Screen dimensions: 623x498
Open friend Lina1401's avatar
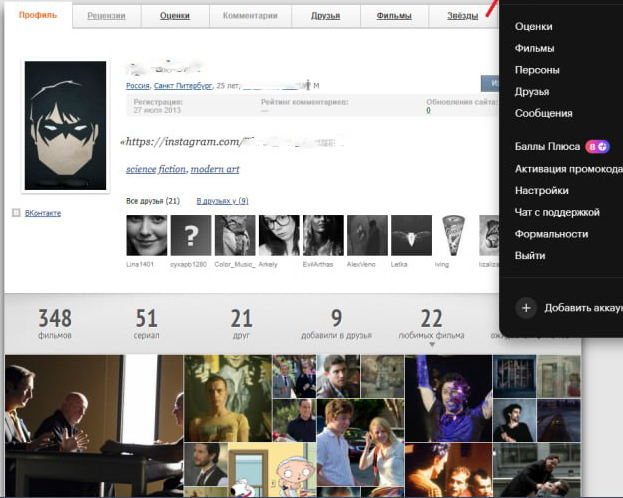(x=147, y=235)
